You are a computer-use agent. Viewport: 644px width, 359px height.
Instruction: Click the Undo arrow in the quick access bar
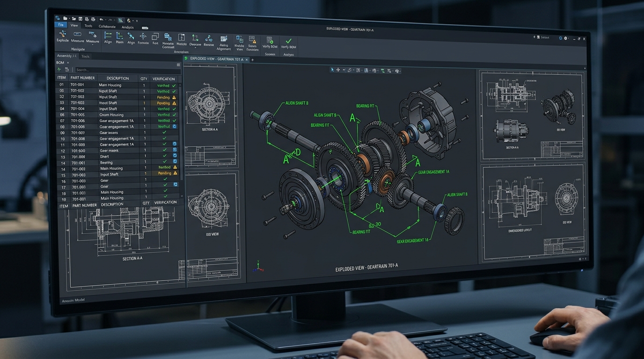pos(102,20)
